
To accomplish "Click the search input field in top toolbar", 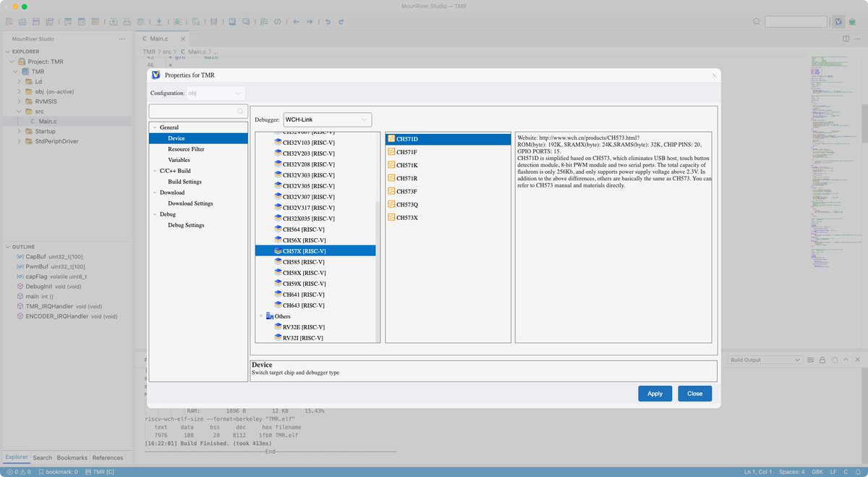I will (x=796, y=22).
